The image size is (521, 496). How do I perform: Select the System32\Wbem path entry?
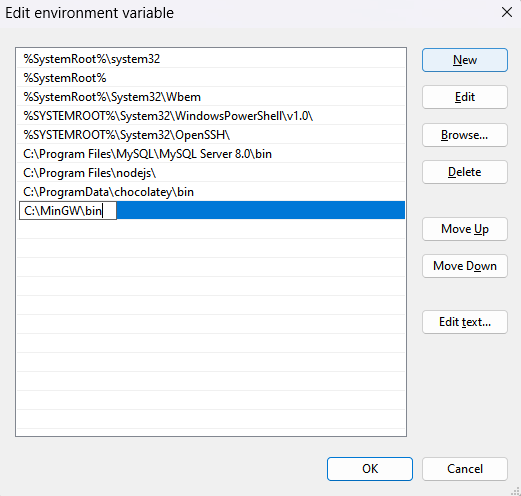click(211, 97)
